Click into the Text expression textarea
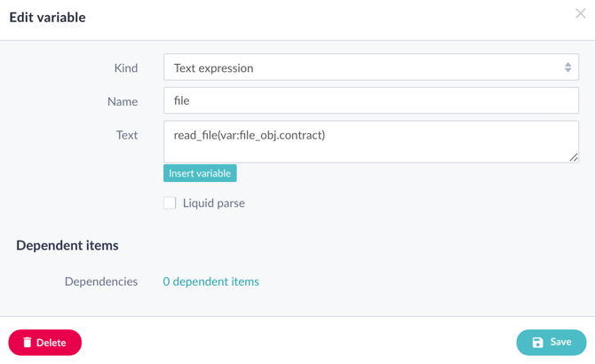This screenshot has width=595, height=364. (x=370, y=142)
